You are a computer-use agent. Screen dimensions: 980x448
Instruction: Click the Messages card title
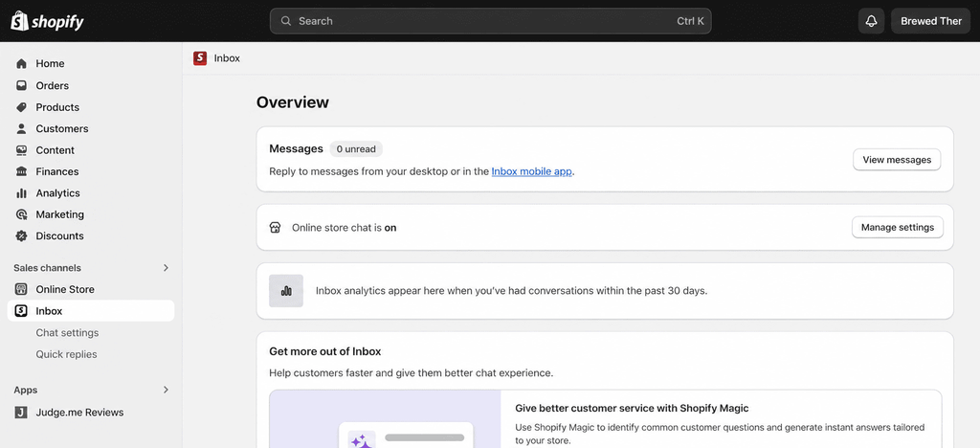297,148
